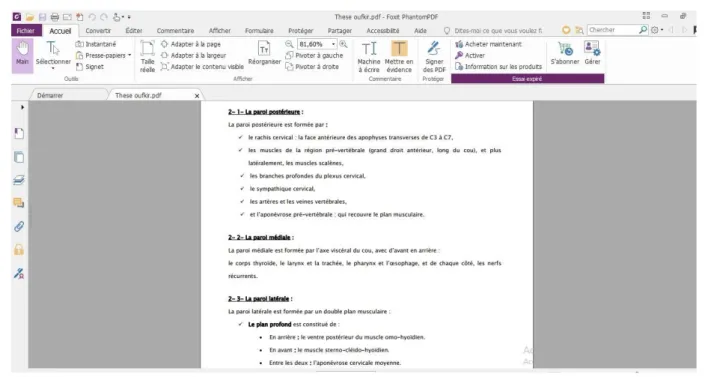This screenshot has height=377, width=705.
Task: Set view to Taille réelle
Action: [147, 57]
